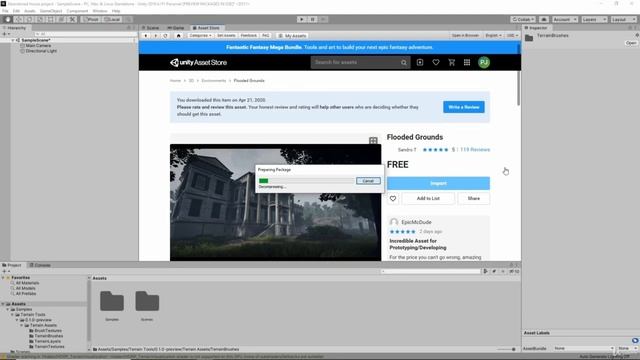This screenshot has width=640, height=360.
Task: Open Inspector settings gear for TerrainBrushes
Action: tap(637, 36)
